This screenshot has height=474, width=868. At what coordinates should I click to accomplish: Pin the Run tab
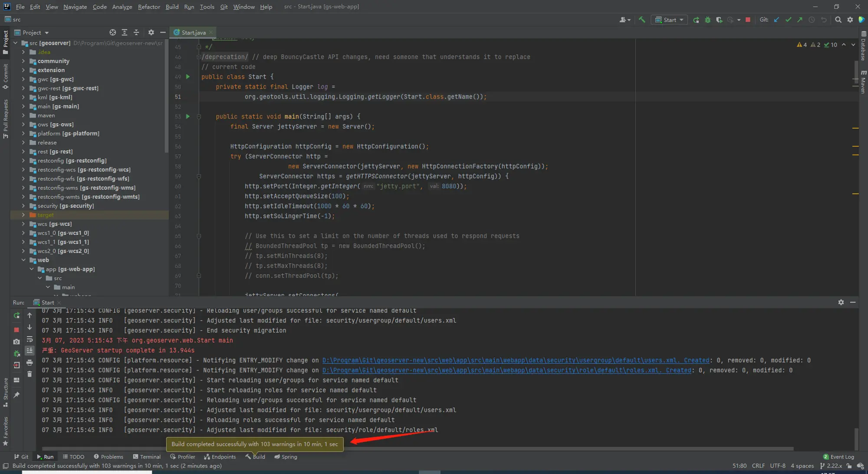(x=16, y=395)
